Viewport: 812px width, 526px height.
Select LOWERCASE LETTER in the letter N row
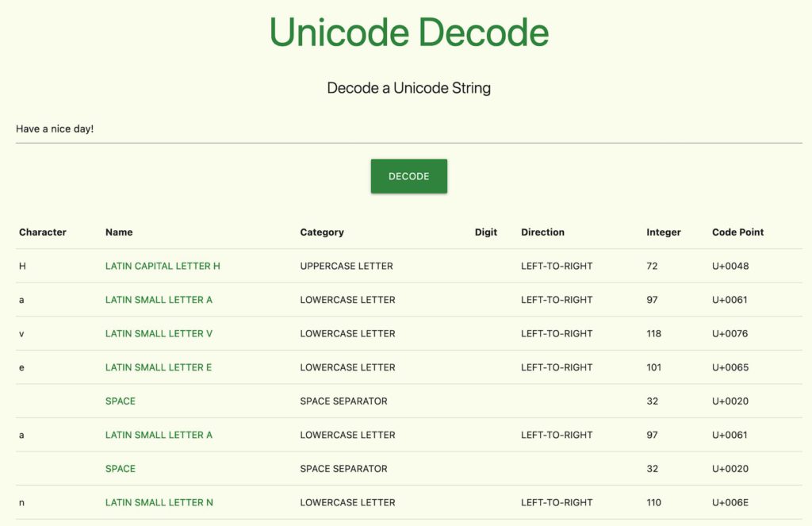[x=347, y=503]
